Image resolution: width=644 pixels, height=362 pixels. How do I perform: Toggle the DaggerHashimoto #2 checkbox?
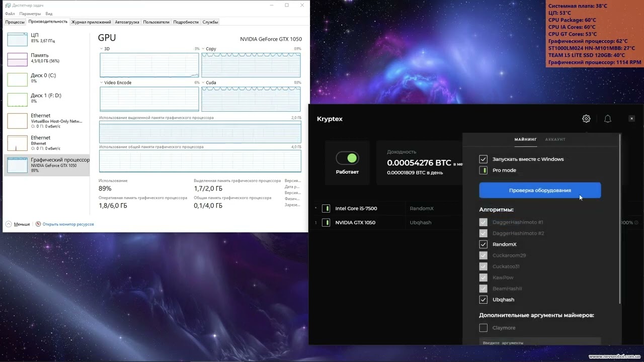(483, 233)
